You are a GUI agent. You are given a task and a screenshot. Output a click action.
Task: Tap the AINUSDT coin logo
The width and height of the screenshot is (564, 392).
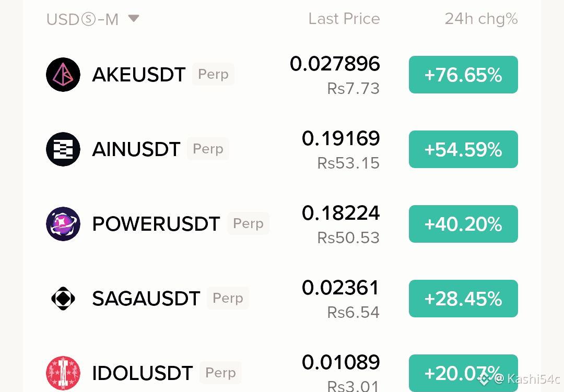63,149
